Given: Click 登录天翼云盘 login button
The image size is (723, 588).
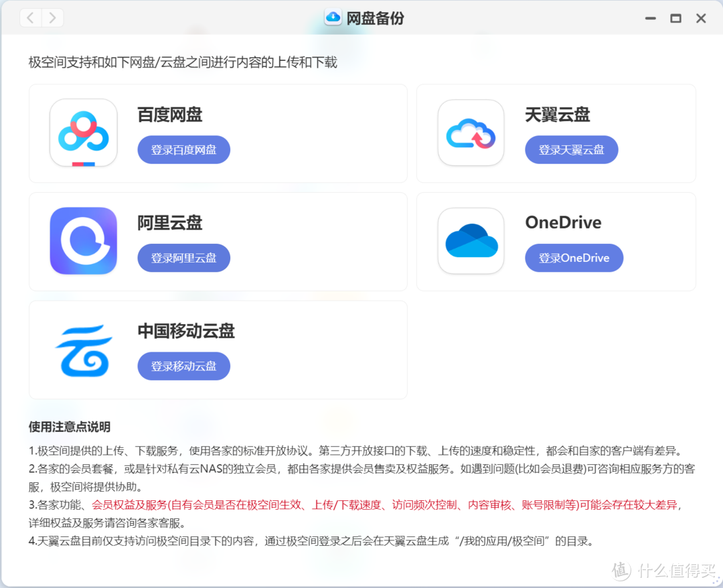Looking at the screenshot, I should pyautogui.click(x=571, y=149).
